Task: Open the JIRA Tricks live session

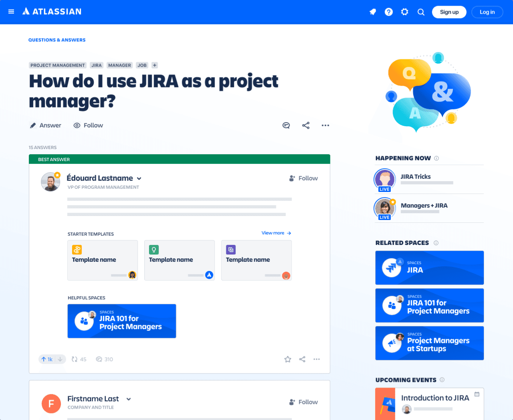Action: coord(429,180)
